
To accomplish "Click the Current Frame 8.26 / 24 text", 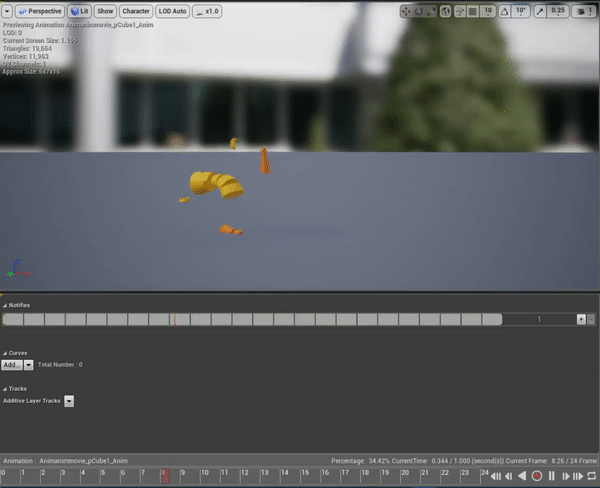I will pyautogui.click(x=551, y=461).
